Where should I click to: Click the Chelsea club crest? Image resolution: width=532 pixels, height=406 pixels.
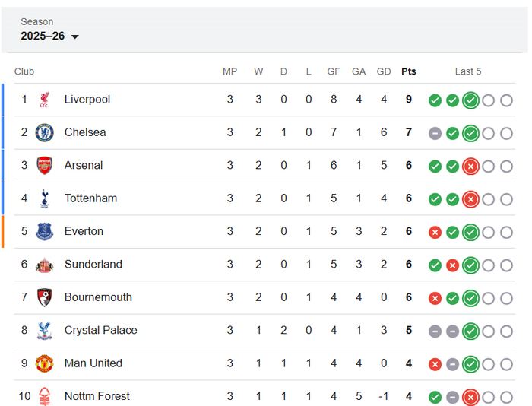(x=44, y=132)
